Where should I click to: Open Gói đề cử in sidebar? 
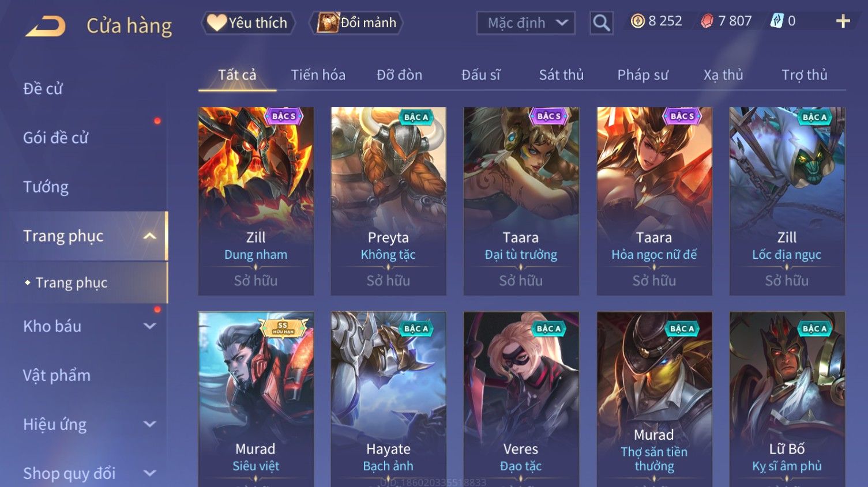55,138
